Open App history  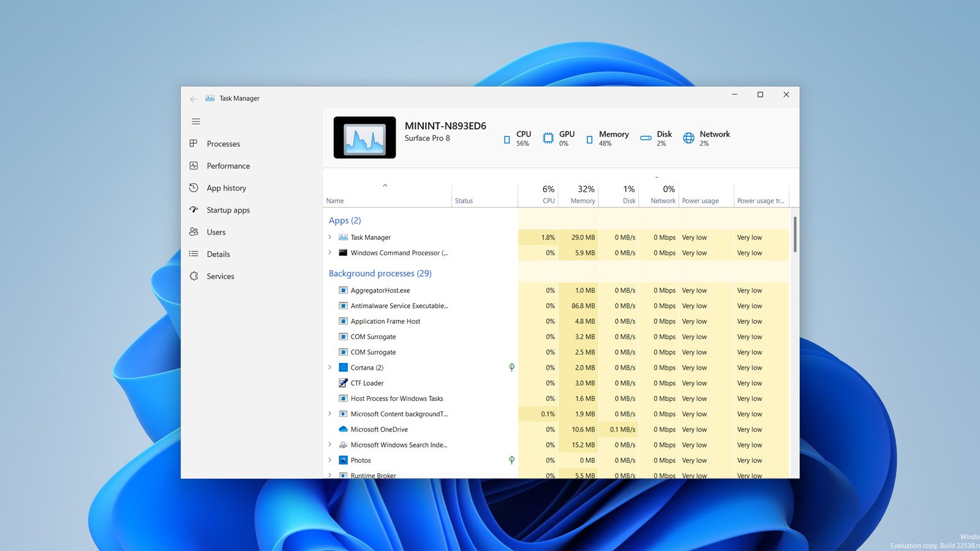point(226,188)
